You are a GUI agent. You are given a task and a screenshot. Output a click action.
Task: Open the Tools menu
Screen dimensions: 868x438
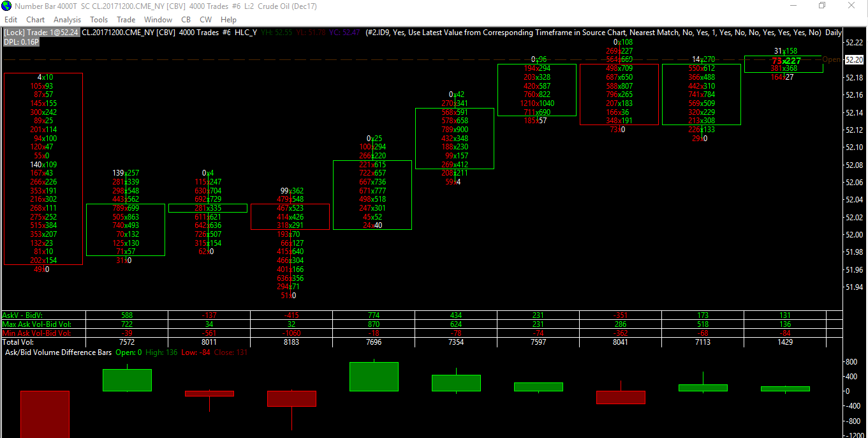(99, 20)
